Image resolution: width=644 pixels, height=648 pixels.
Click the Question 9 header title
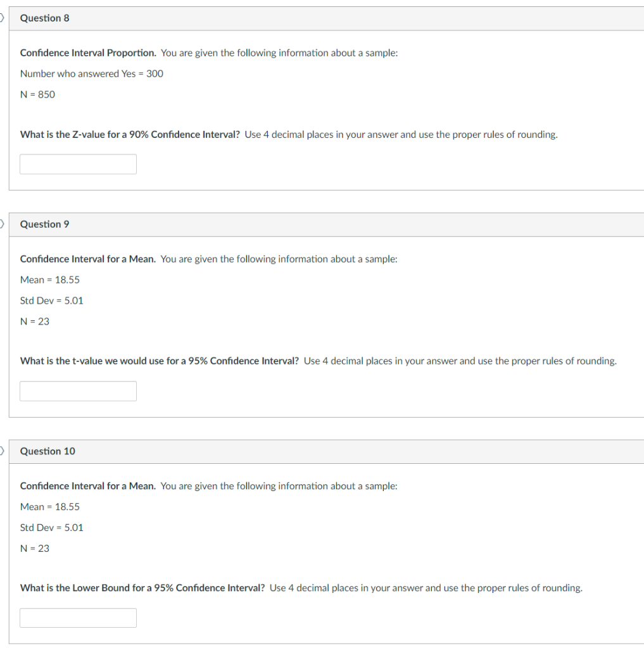[x=45, y=225]
